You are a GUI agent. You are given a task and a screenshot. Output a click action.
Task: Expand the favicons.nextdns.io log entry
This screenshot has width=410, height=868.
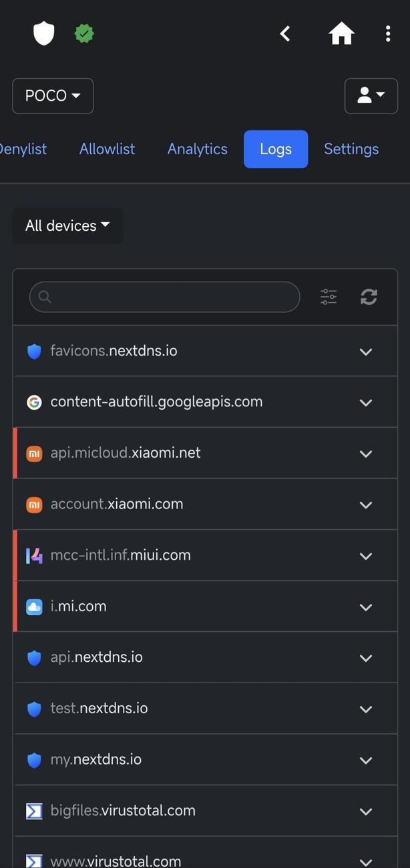[x=366, y=351]
